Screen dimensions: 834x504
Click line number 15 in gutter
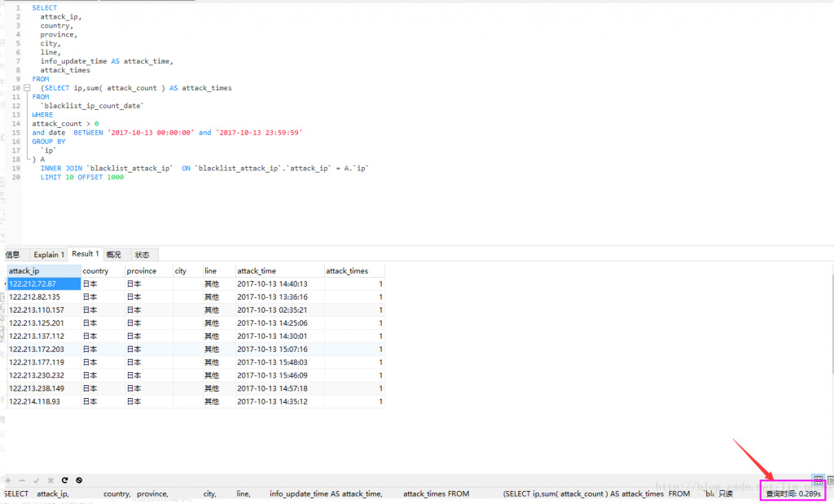point(16,133)
